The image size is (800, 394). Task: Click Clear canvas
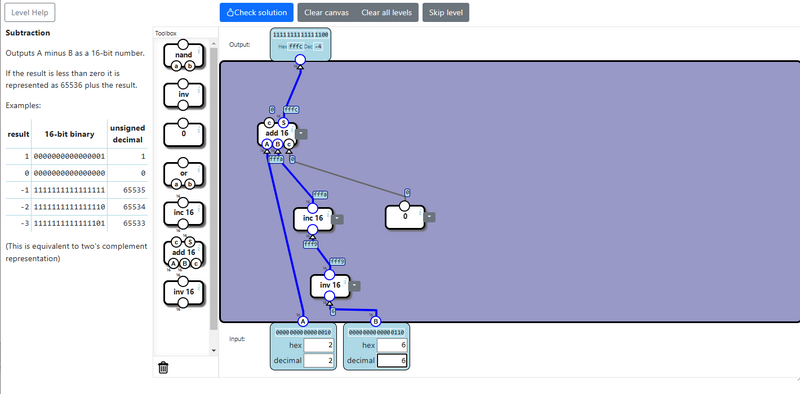coord(327,12)
